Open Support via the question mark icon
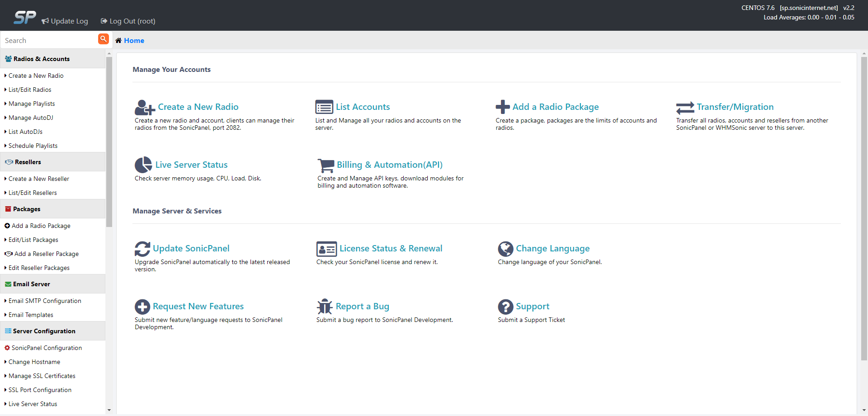Screen dimensions: 868x416 coord(505,306)
